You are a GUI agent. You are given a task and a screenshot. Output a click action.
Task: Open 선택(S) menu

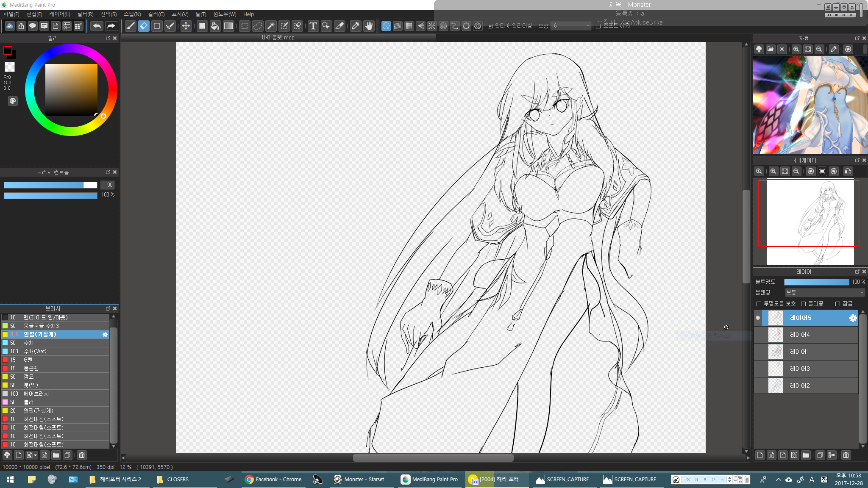108,14
